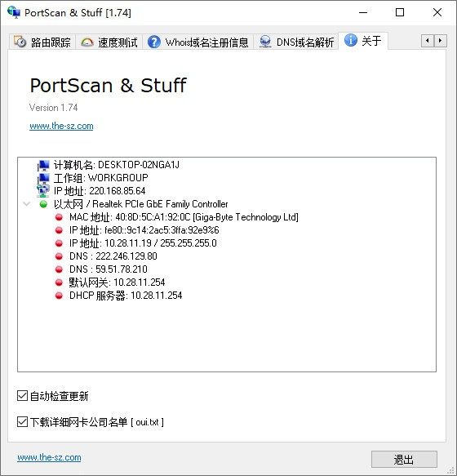Screen dimensions: 457x476
Task: Show earlier tabs with left arrow
Action: [428, 40]
